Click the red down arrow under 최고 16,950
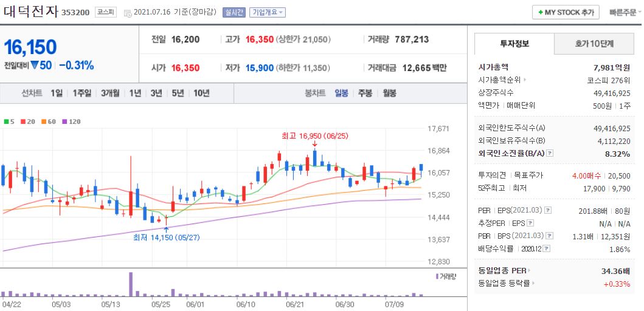This screenshot has width=644, height=311. click(314, 143)
